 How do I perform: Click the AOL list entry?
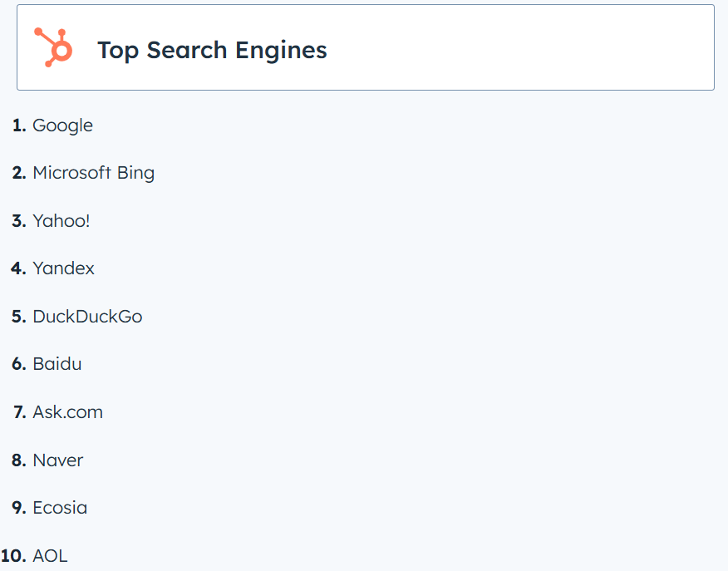tap(50, 556)
